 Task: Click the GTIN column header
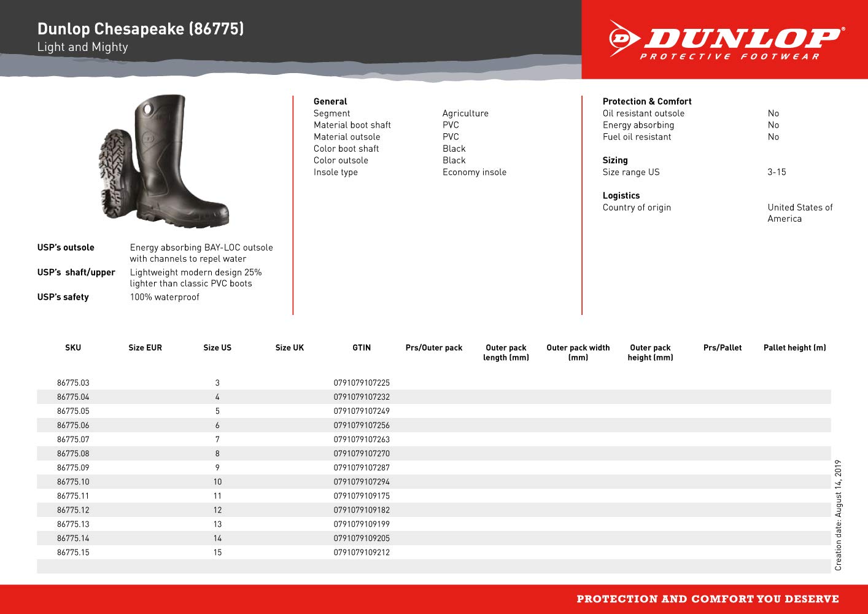[x=362, y=348]
